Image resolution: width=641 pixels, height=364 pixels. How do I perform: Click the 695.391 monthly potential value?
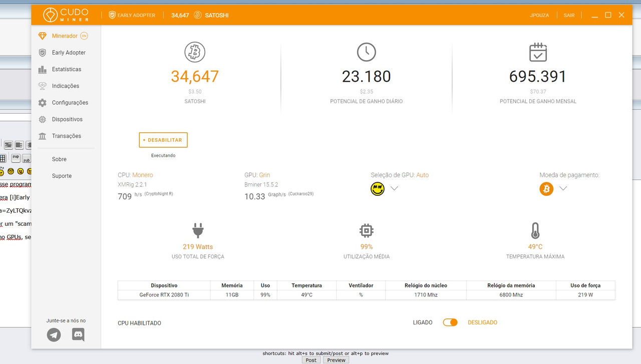click(x=538, y=77)
